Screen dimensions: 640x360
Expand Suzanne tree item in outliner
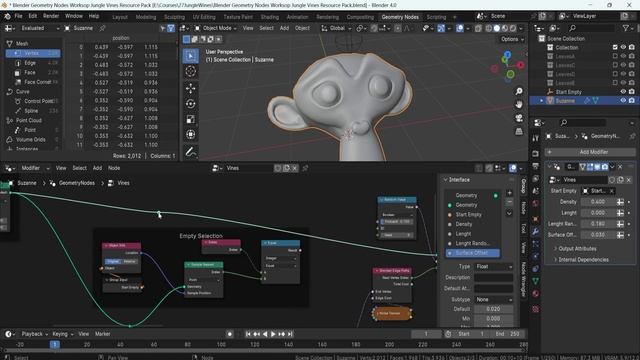(x=542, y=101)
